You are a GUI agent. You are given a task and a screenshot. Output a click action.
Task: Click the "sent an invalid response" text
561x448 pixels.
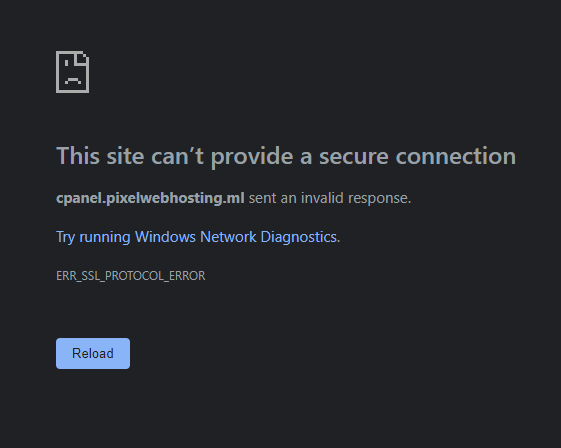point(329,198)
